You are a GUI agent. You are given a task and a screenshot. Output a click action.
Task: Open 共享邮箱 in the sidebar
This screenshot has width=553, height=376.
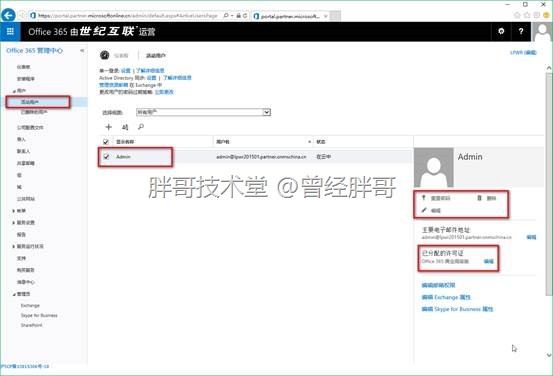pyautogui.click(x=26, y=163)
